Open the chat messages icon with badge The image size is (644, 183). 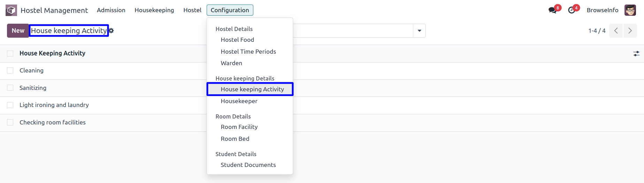(553, 10)
